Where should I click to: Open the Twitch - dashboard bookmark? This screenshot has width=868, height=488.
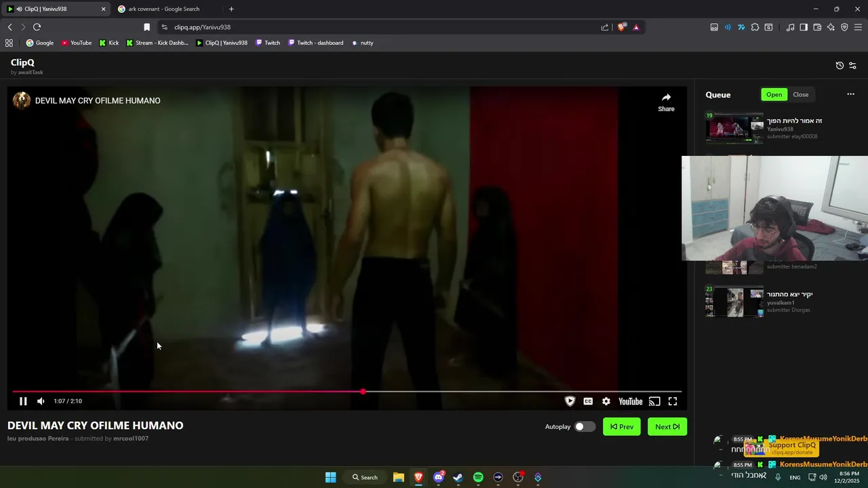click(x=315, y=43)
